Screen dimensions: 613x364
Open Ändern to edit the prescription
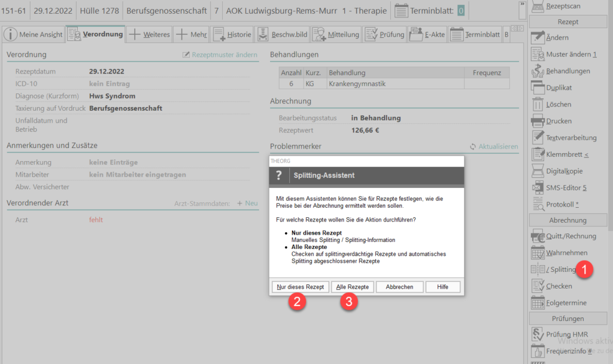point(538,38)
